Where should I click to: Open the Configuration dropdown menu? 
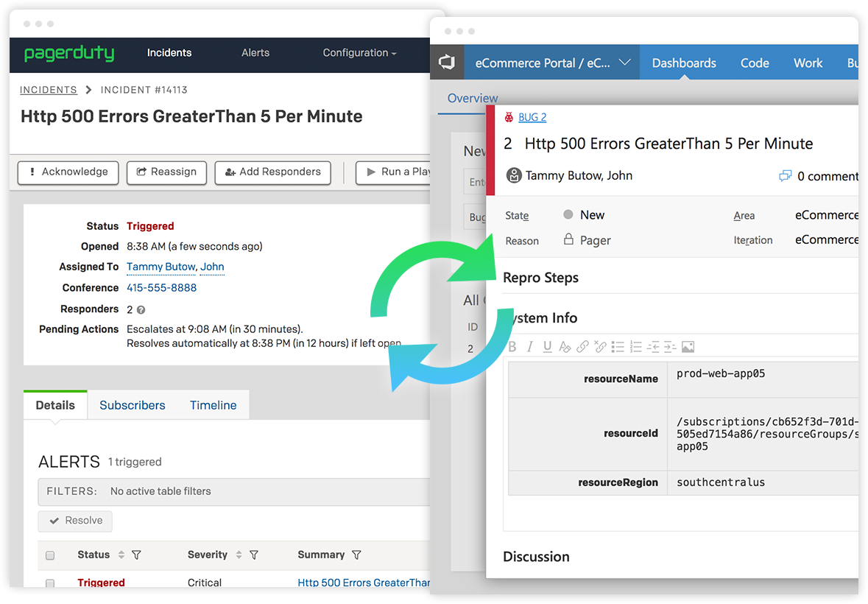click(x=359, y=53)
